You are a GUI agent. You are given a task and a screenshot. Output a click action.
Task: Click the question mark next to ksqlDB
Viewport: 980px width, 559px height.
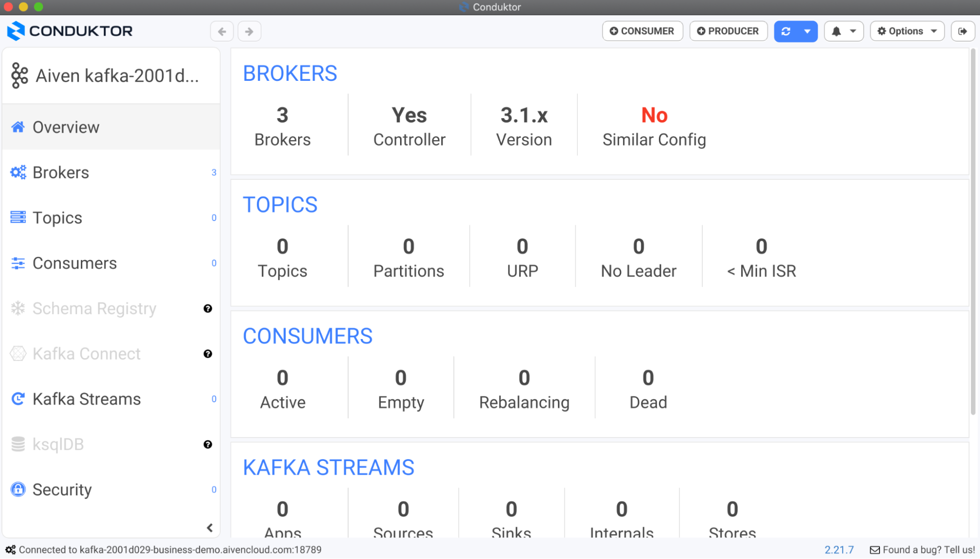[208, 444]
